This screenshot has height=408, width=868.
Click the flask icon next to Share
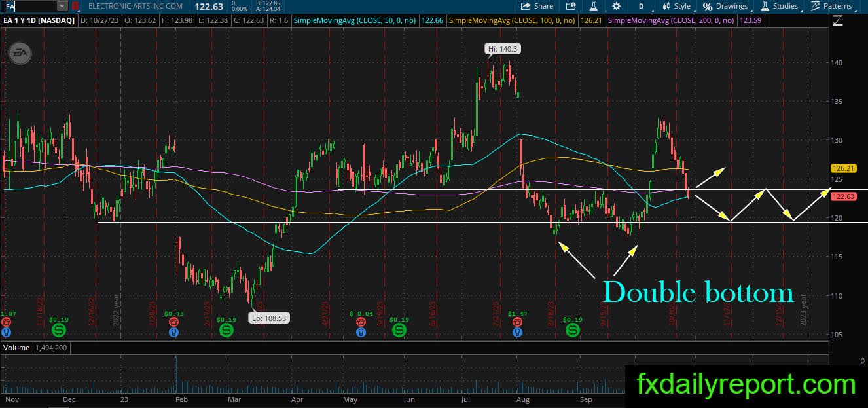coord(593,6)
